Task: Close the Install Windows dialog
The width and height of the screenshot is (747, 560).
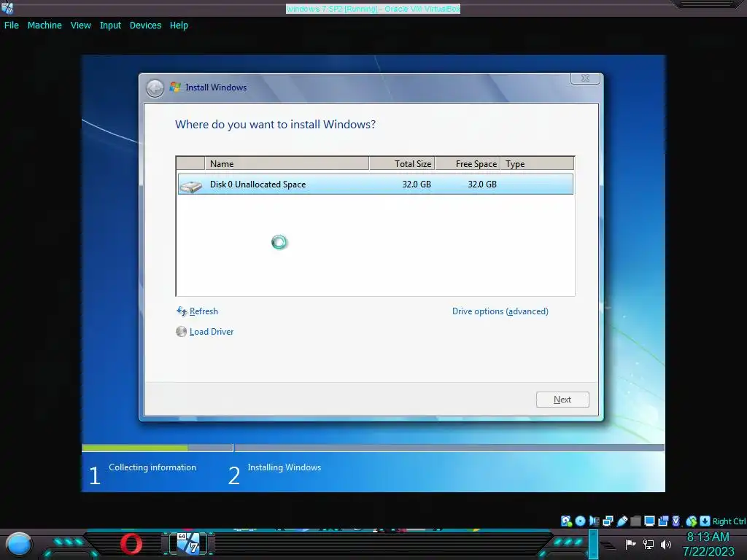Action: pos(586,78)
